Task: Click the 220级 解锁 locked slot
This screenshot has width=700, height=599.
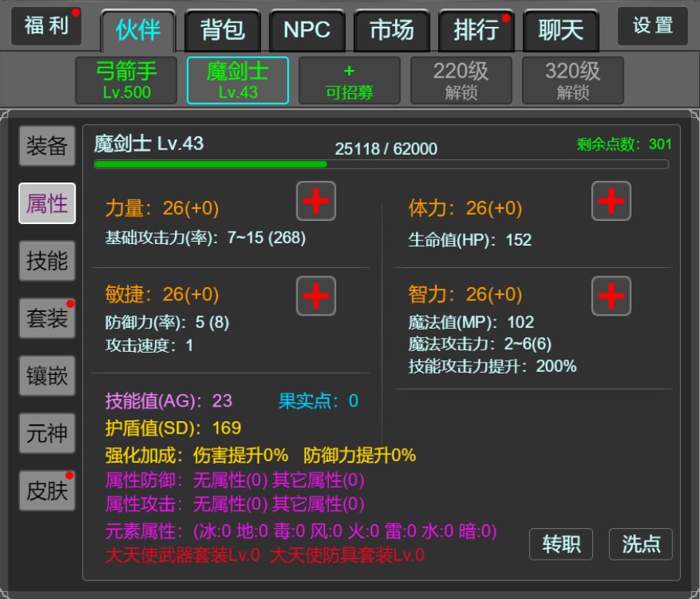Action: (x=461, y=80)
